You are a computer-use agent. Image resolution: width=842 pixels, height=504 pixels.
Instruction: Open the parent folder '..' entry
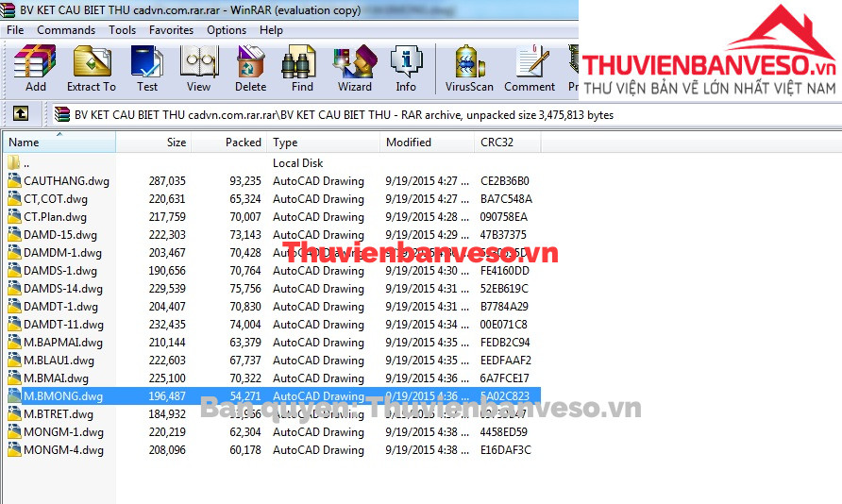(x=26, y=163)
